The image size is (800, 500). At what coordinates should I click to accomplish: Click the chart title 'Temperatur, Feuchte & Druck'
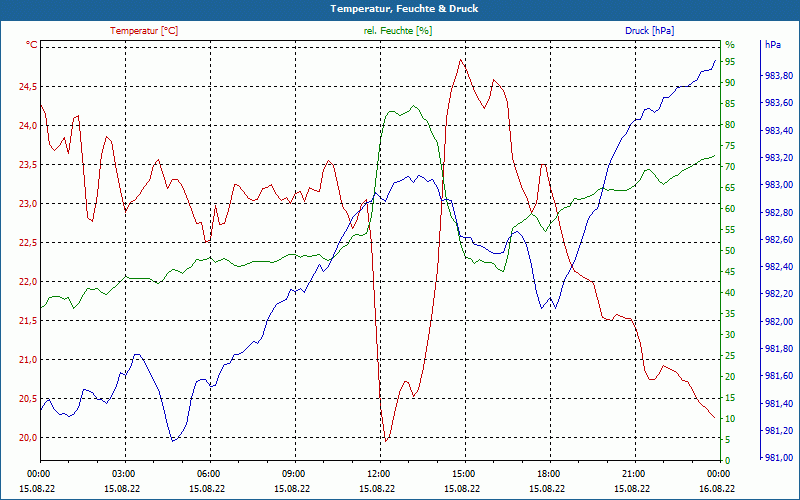point(404,9)
